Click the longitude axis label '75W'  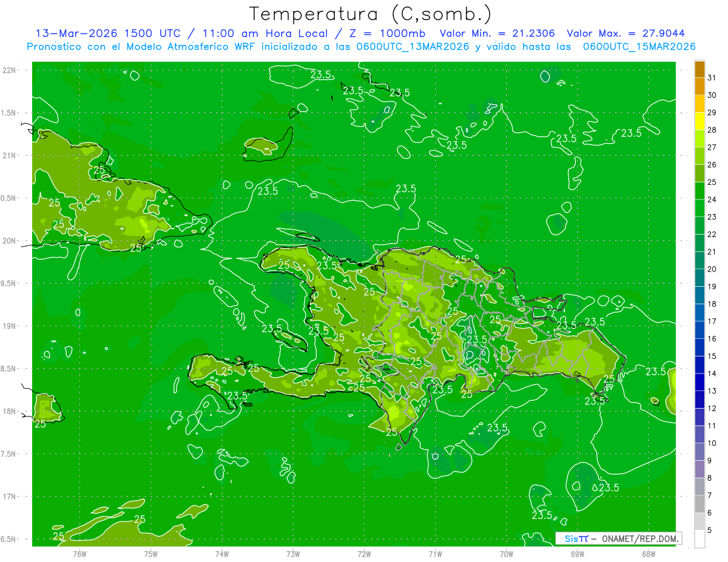click(x=150, y=554)
